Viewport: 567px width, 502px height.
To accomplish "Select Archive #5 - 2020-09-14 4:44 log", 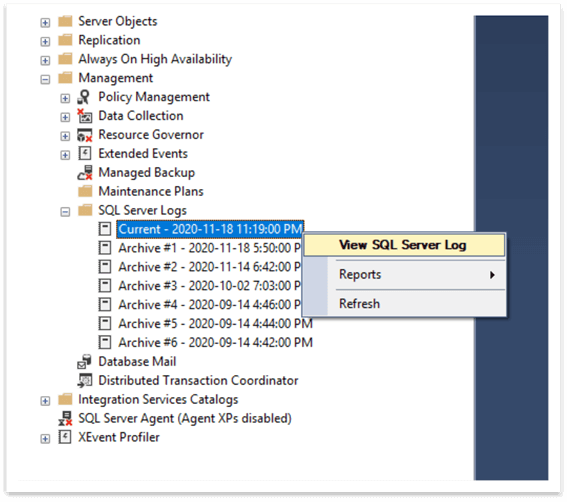I will (216, 323).
